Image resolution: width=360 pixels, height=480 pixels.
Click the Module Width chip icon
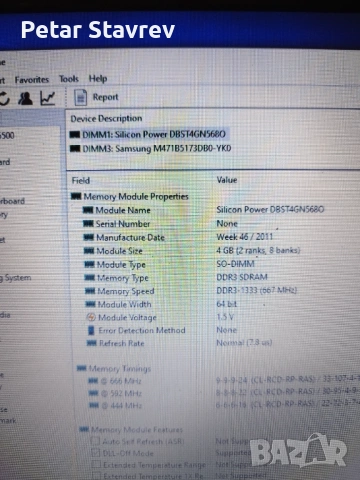pyautogui.click(x=90, y=304)
